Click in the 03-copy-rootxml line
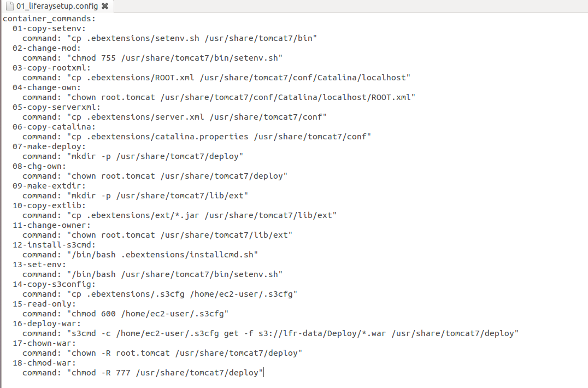Viewport: 588px width, 388px height. coord(52,68)
